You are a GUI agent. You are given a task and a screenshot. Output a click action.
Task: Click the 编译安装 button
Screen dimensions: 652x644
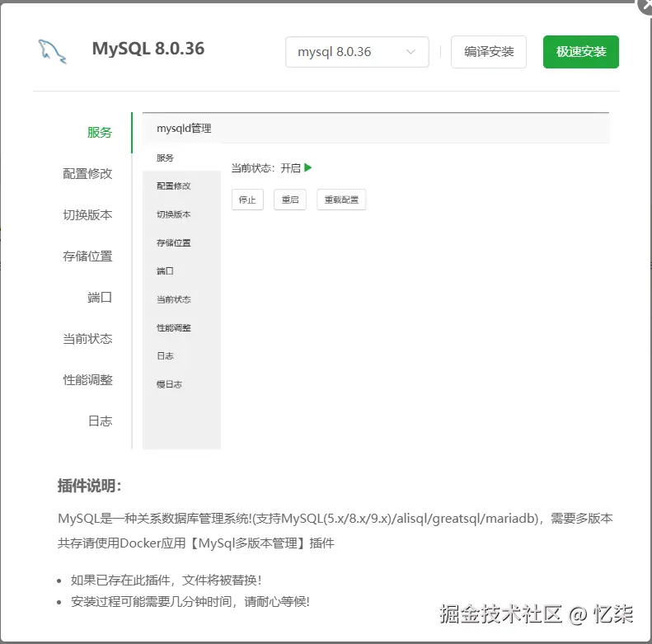coord(489,52)
